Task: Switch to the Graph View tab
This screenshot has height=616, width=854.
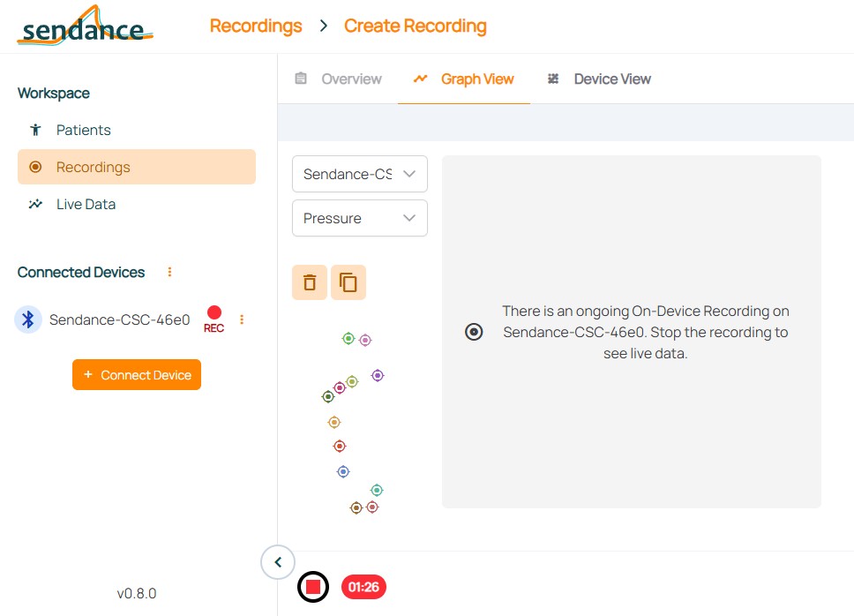Action: click(464, 79)
